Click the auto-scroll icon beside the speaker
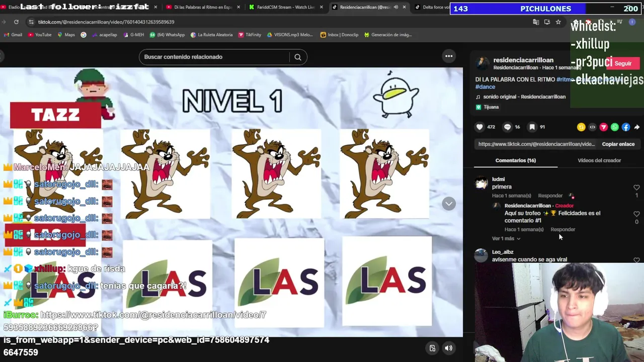Screen dimensions: 644x362 point(432,348)
